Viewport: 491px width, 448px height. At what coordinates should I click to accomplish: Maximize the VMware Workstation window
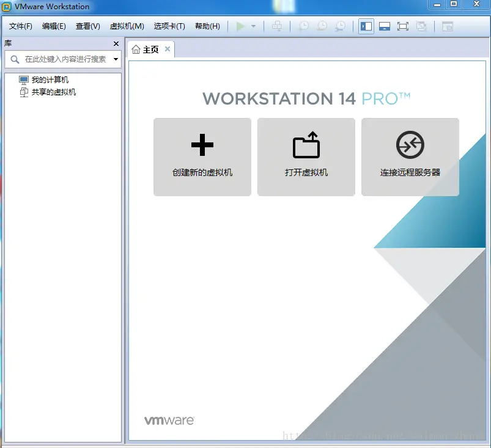click(454, 4)
